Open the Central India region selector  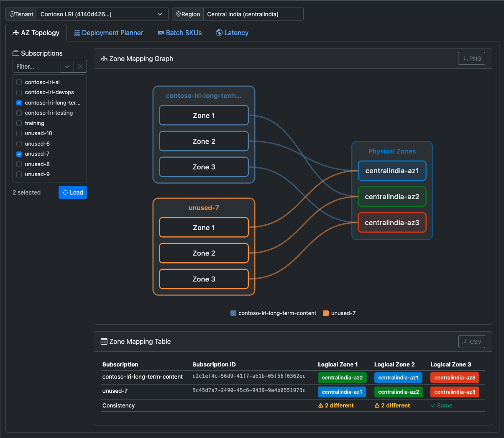tap(253, 14)
